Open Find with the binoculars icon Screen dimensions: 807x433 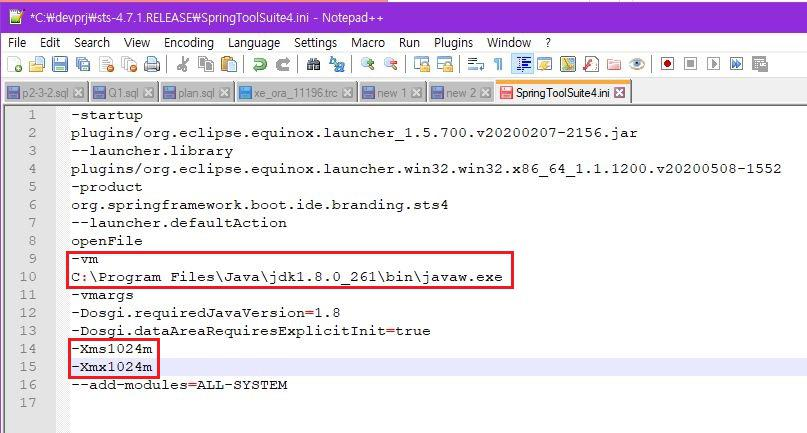coord(313,64)
